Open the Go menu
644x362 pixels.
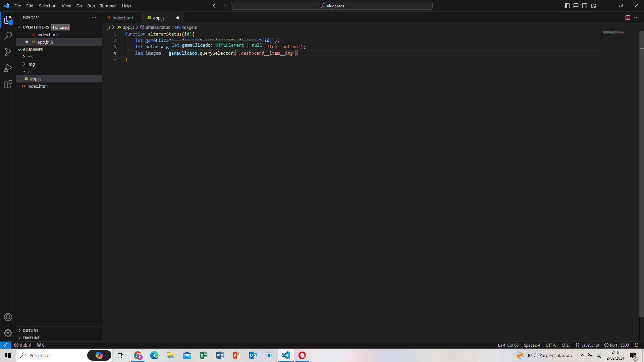pos(79,6)
